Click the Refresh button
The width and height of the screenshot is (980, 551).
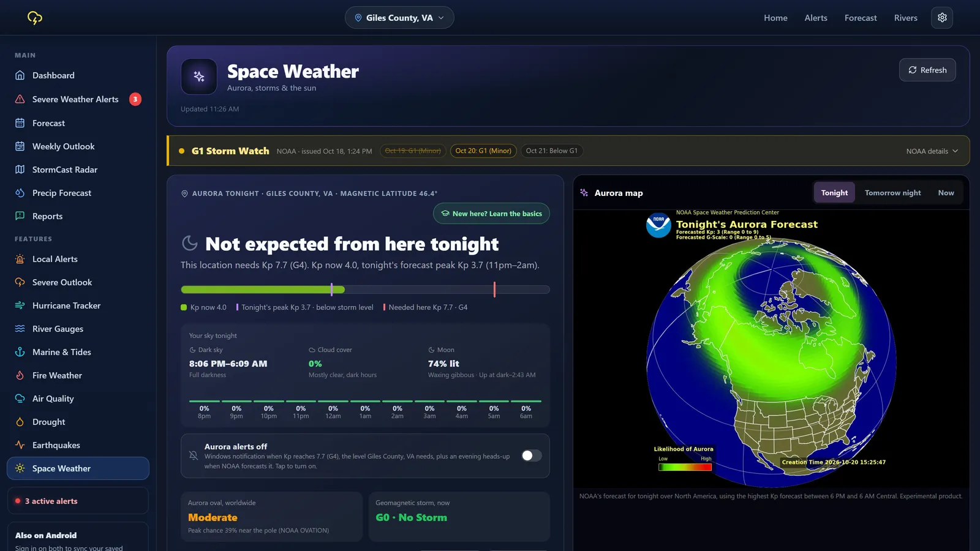(x=927, y=70)
